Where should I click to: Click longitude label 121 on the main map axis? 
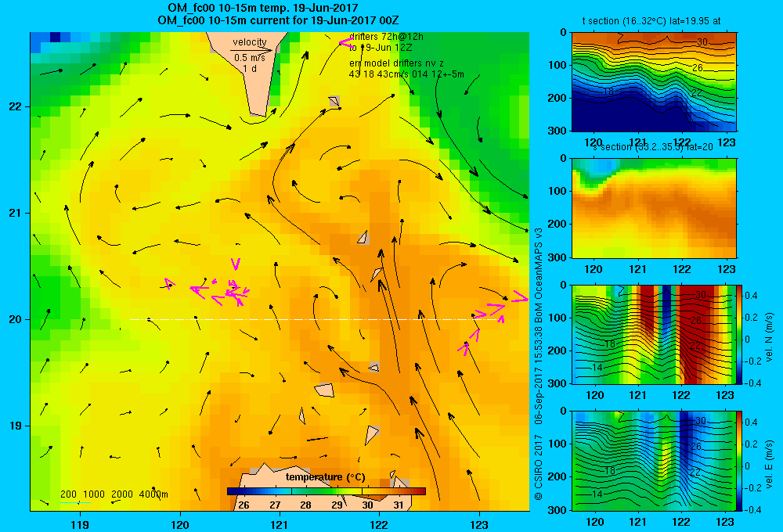280,524
